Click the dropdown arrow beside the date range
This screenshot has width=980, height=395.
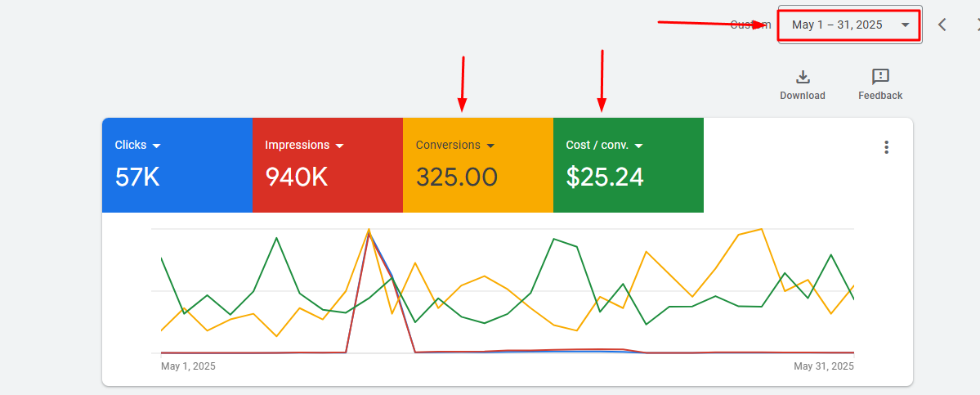pos(905,25)
